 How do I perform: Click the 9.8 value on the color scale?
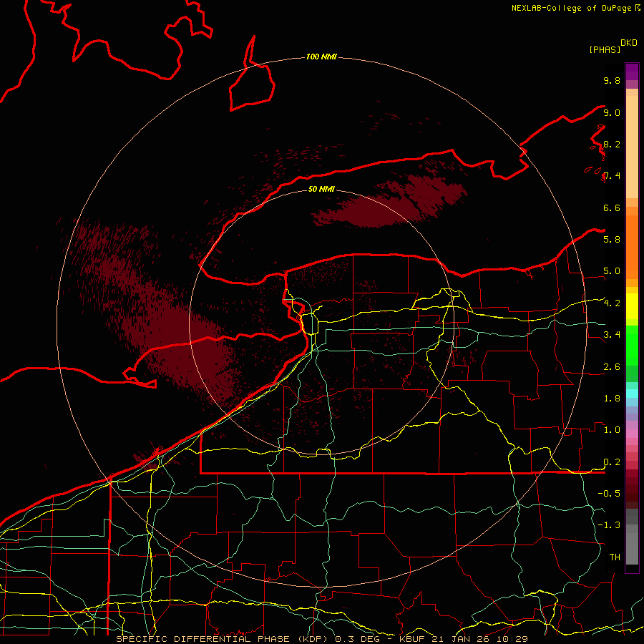pos(612,80)
